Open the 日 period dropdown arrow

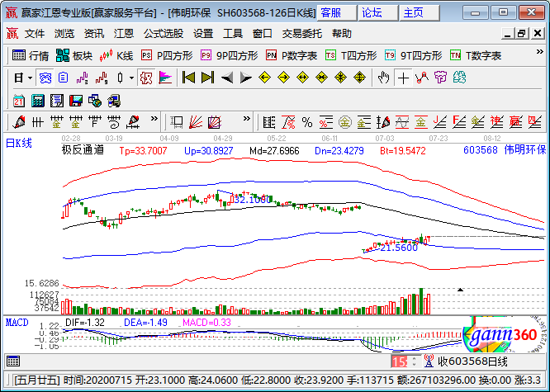31,78
